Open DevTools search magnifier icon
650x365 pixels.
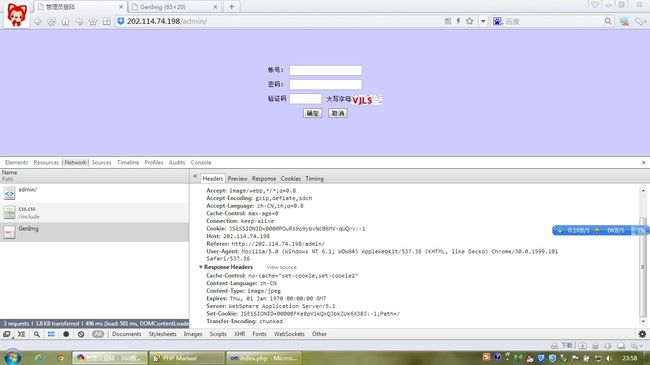click(x=36, y=334)
